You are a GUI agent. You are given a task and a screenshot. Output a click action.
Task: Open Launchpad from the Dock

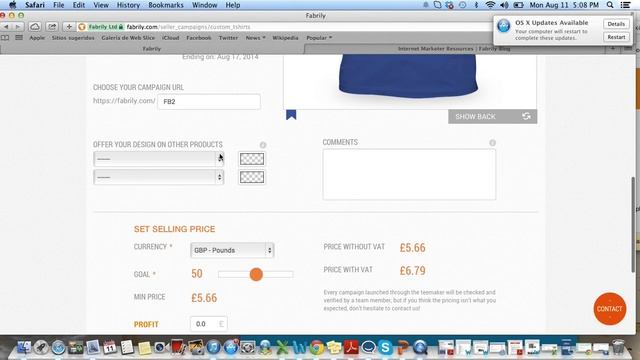pos(41,347)
